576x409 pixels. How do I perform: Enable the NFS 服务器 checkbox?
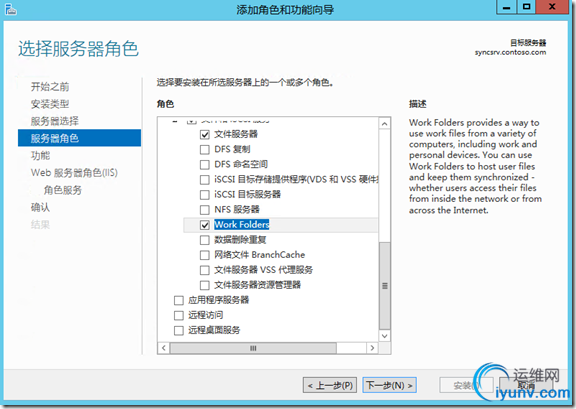pyautogui.click(x=205, y=210)
